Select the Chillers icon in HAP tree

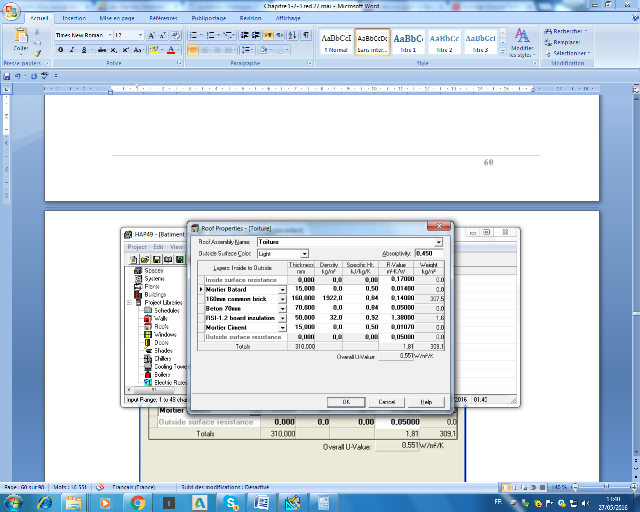[x=147, y=358]
